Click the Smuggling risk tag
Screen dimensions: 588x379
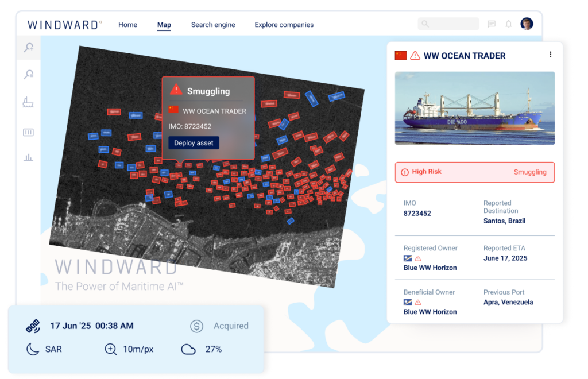pyautogui.click(x=530, y=172)
